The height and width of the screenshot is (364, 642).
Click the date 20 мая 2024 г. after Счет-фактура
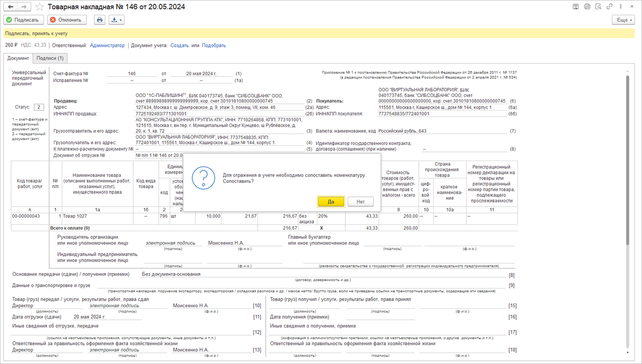[x=201, y=73]
